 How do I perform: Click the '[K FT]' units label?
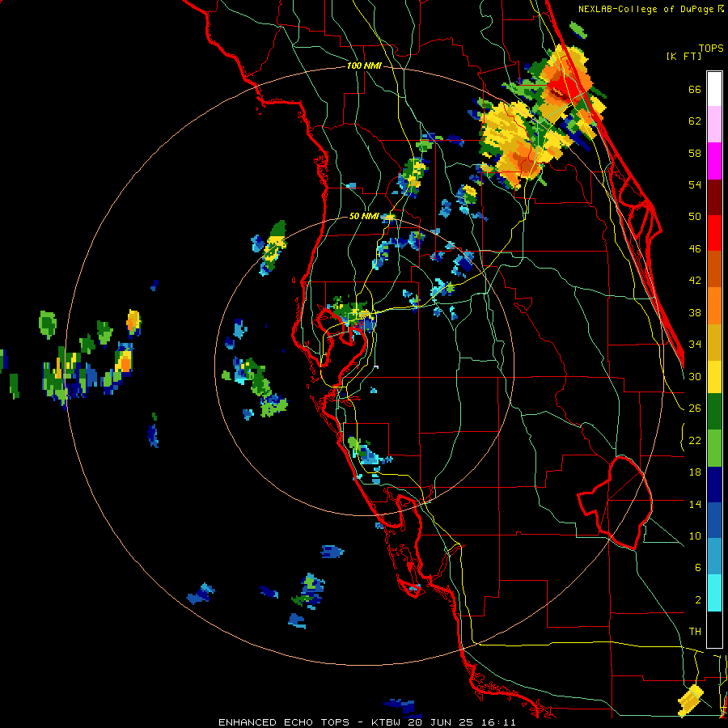(684, 56)
